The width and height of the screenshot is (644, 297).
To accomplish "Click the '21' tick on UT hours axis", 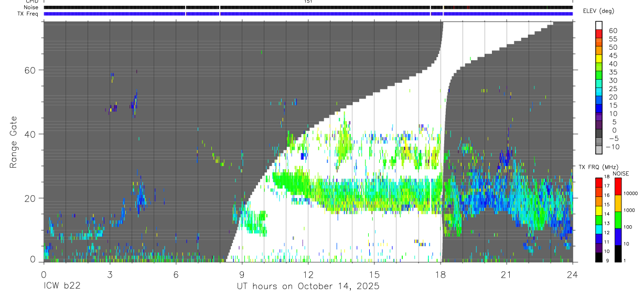I will click(x=507, y=274).
